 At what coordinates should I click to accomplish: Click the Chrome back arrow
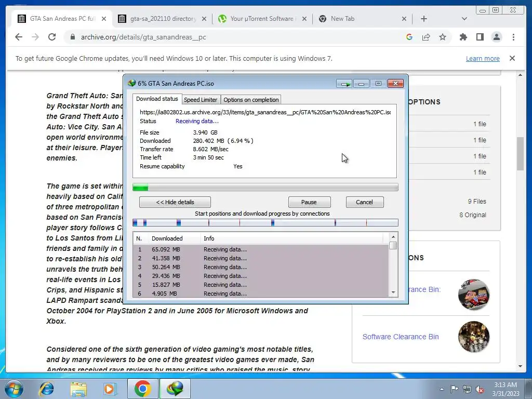(x=19, y=37)
